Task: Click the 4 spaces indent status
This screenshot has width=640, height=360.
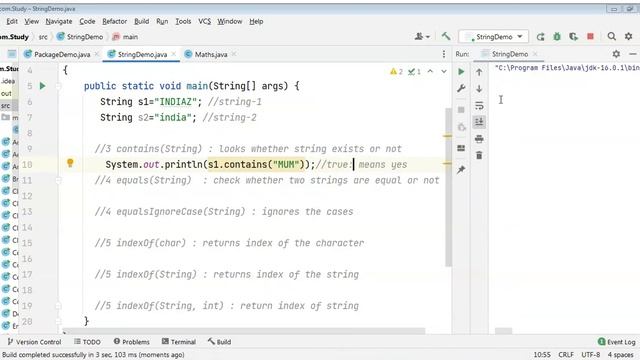Action: point(620,355)
